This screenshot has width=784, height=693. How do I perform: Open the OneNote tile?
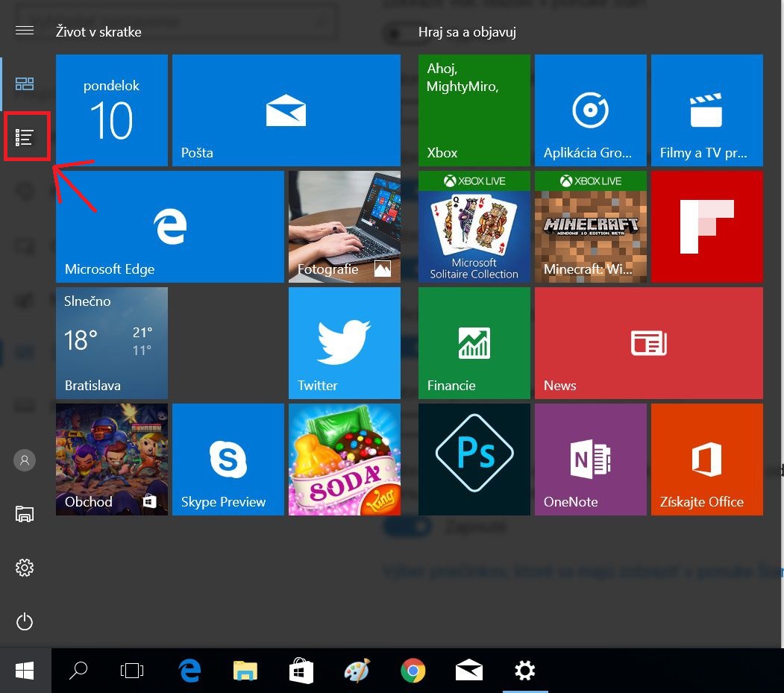click(591, 460)
